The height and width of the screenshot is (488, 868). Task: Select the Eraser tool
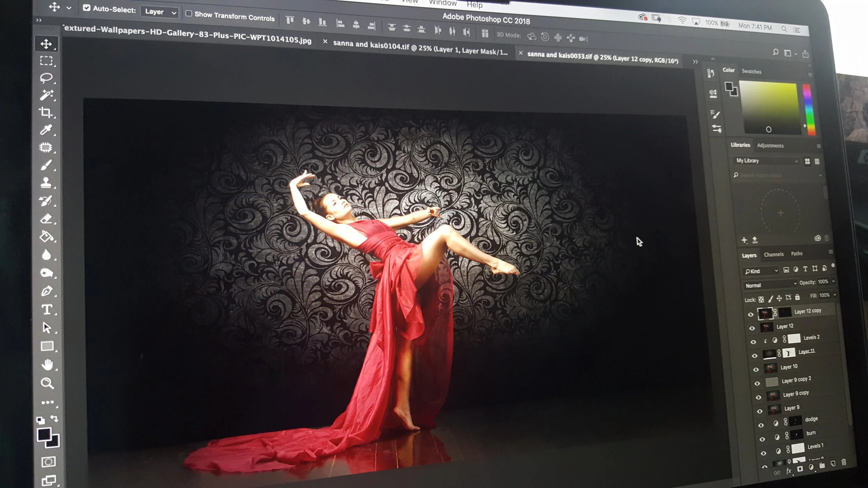(x=46, y=219)
